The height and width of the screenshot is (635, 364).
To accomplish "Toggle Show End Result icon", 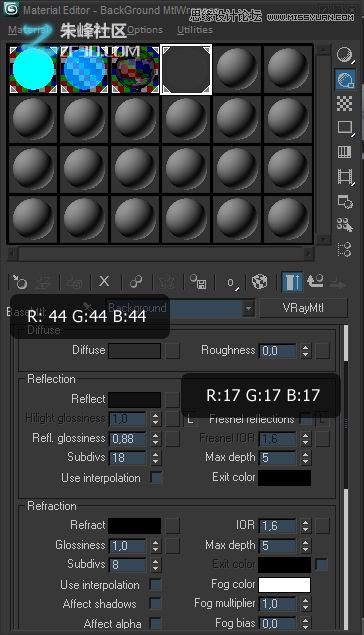I will coord(292,282).
